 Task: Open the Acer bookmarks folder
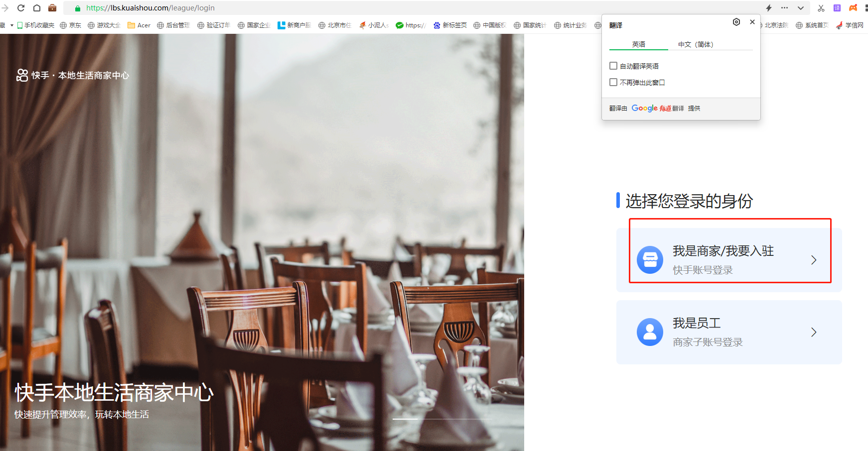click(x=139, y=25)
